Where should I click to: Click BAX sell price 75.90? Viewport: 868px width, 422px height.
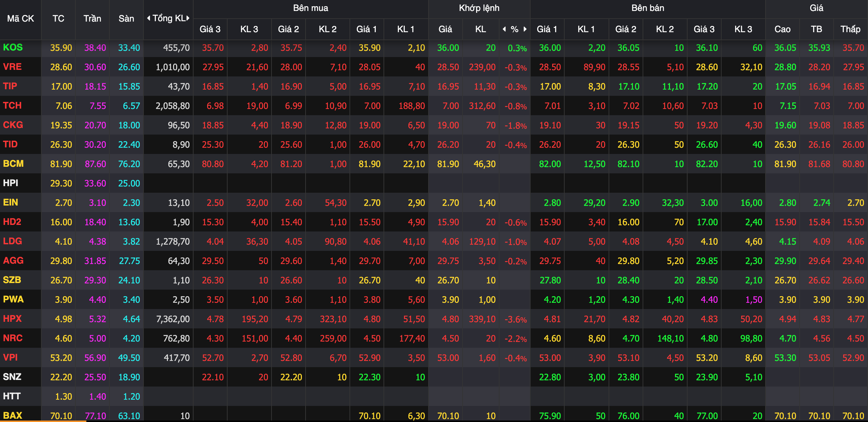coord(550,416)
